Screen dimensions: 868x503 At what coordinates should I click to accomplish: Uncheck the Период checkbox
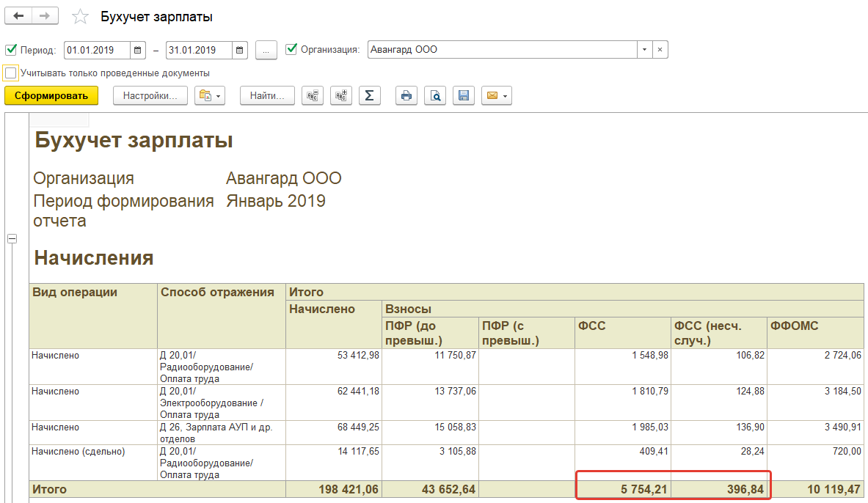pos(11,51)
